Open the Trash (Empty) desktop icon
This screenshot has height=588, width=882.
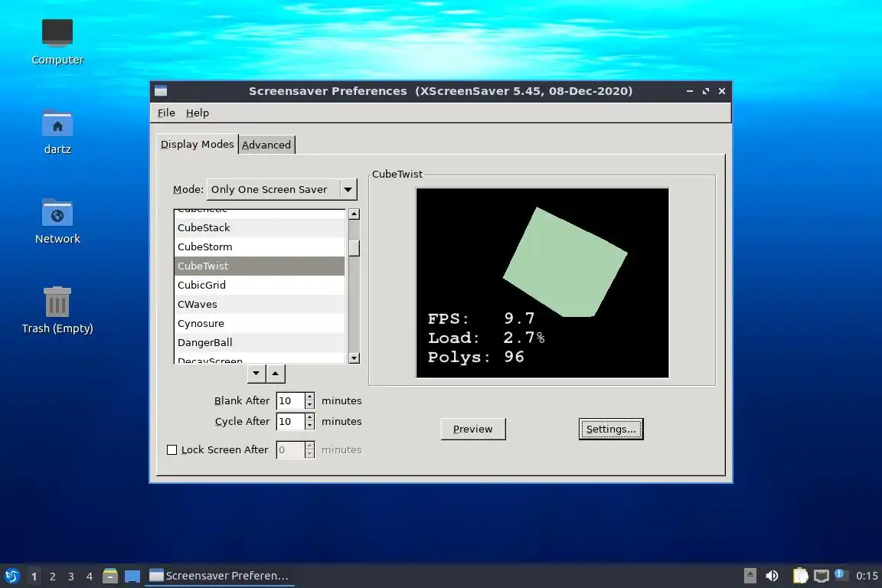pos(57,311)
